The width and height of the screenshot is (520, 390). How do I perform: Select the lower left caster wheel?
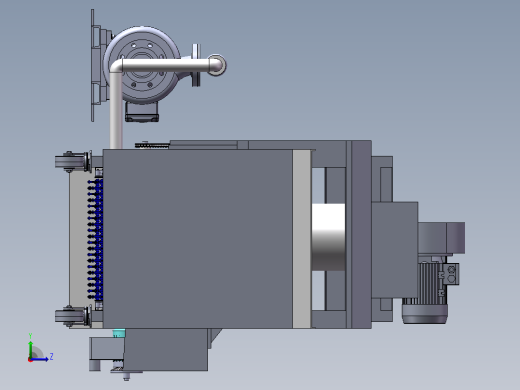coord(72,316)
